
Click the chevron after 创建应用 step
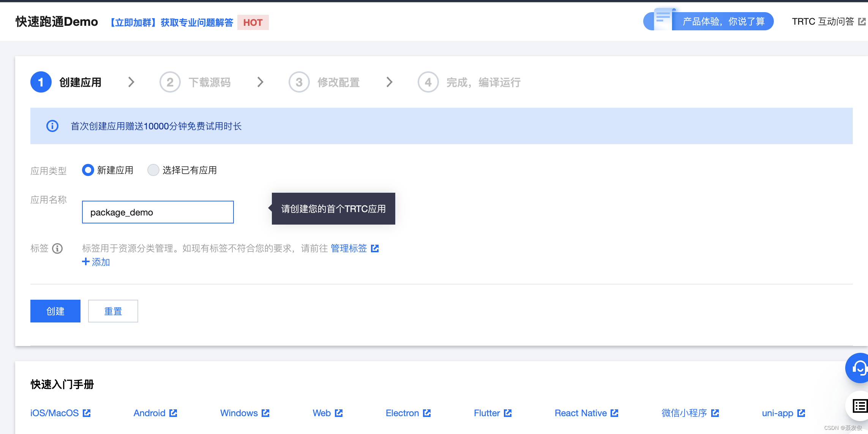(x=131, y=82)
